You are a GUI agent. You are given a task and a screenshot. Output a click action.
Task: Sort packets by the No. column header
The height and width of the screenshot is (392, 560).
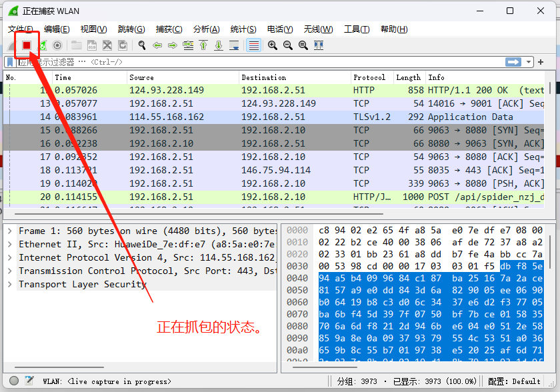tap(28, 77)
